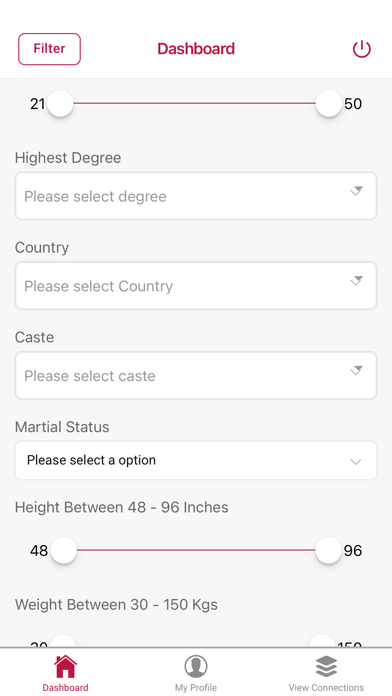Switch to the View Connections tab
The width and height of the screenshot is (392, 696).
coord(326,673)
